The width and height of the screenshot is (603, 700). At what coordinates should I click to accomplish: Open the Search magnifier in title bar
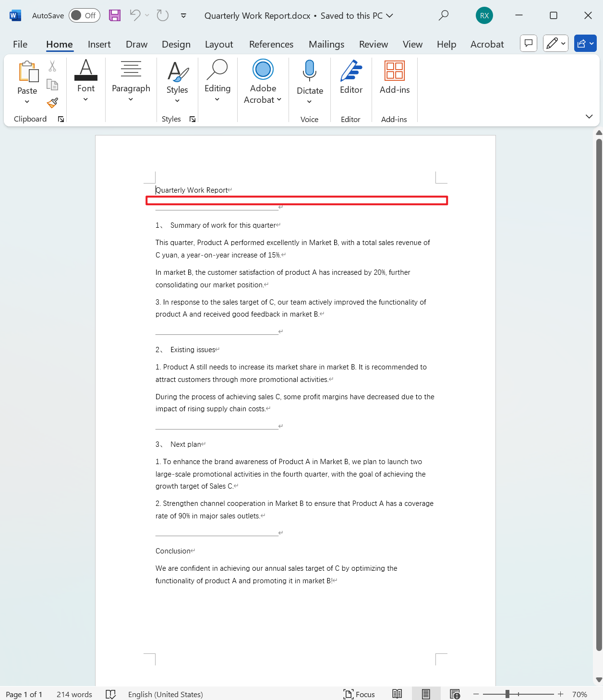coord(444,15)
